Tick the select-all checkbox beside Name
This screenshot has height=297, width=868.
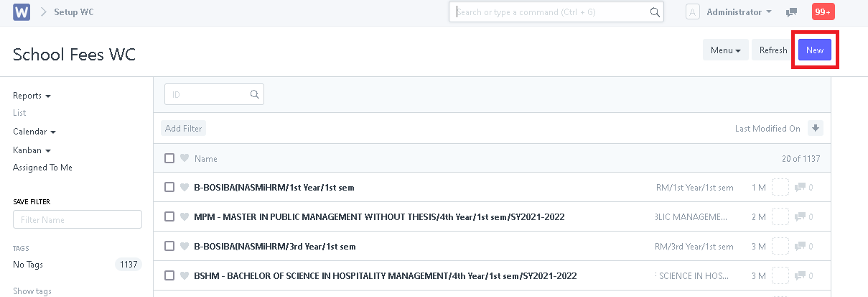click(169, 158)
